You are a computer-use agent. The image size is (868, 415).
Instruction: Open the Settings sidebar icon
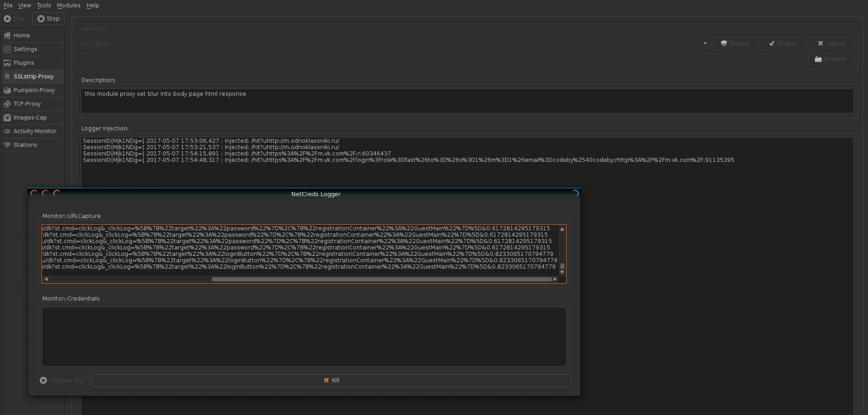(x=7, y=49)
